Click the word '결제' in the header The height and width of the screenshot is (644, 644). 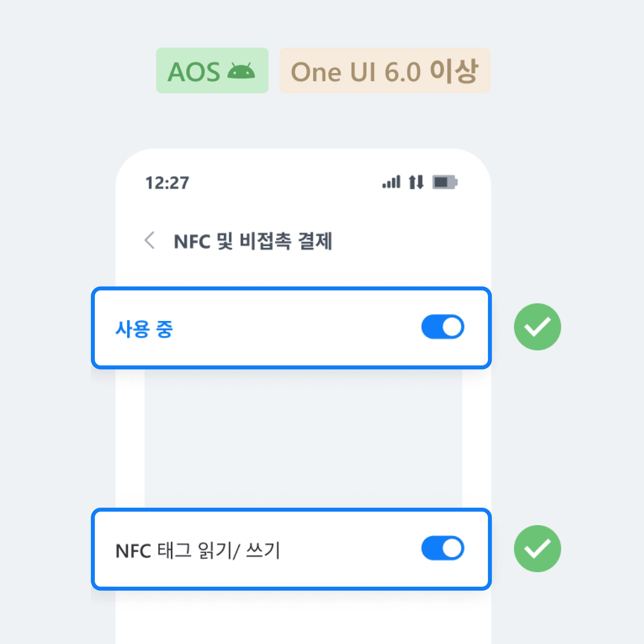pyautogui.click(x=315, y=241)
